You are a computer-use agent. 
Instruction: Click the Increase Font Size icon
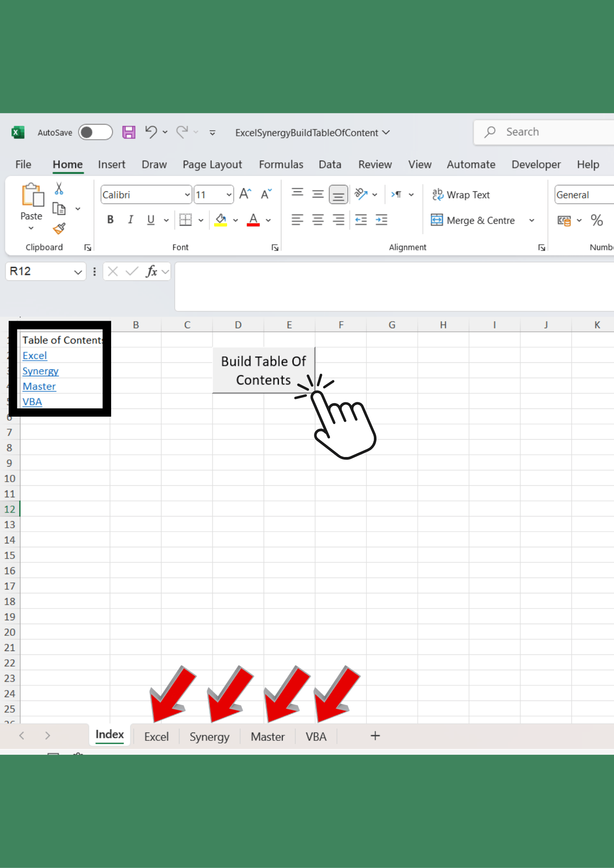[x=245, y=194]
